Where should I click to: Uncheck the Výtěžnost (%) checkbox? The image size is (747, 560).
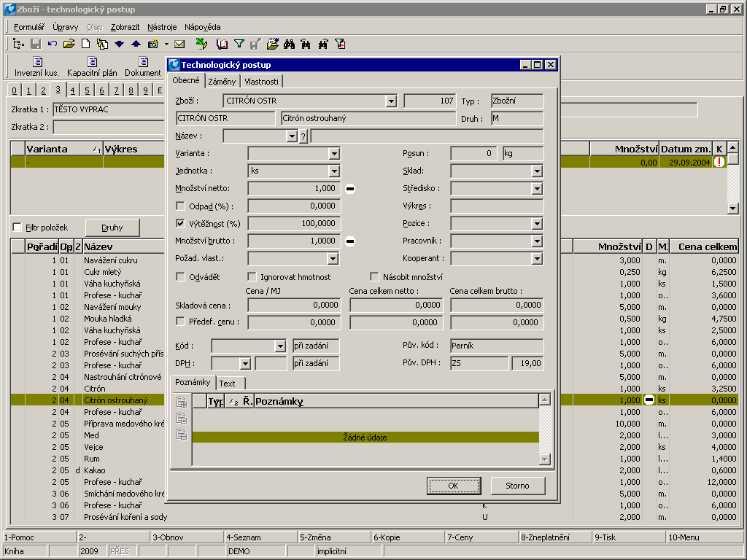(x=181, y=223)
